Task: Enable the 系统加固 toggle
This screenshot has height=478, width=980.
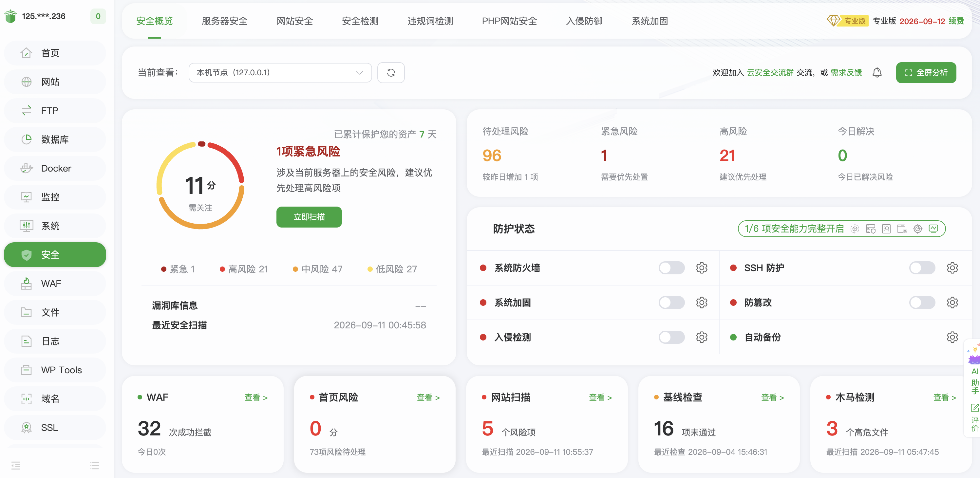Action: pyautogui.click(x=671, y=302)
